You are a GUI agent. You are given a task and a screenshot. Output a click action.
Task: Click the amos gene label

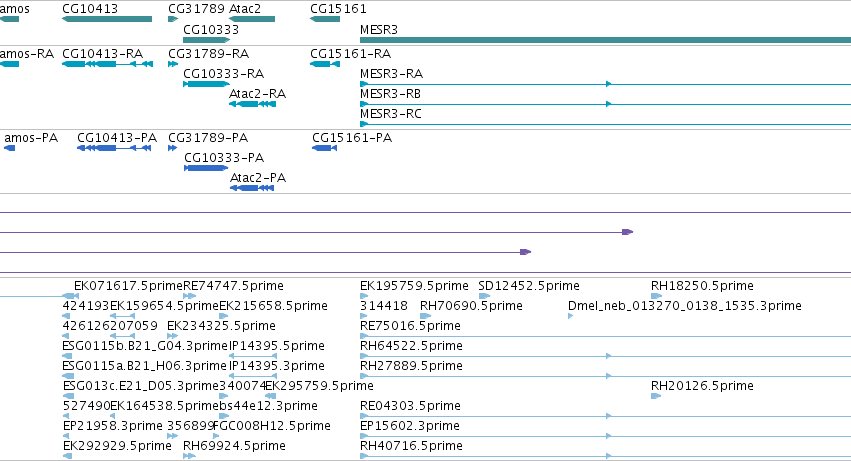[x=15, y=9]
